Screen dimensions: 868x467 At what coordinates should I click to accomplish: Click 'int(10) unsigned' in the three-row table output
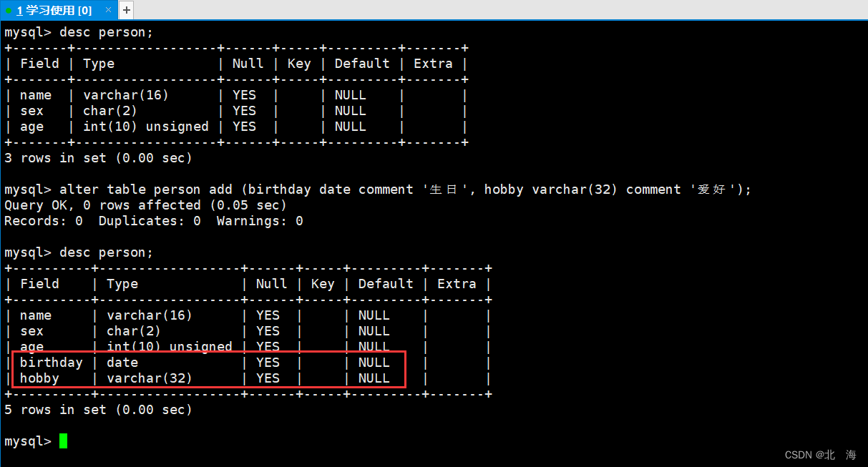pos(146,127)
